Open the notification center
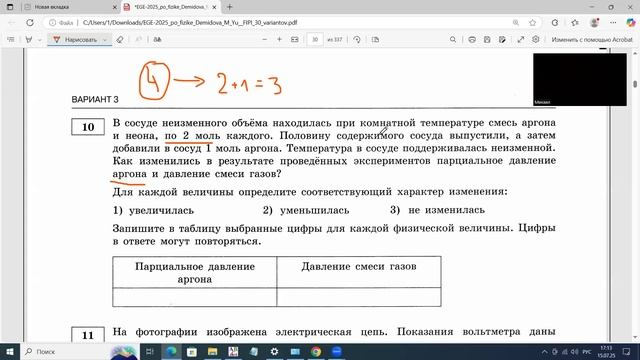Screen dimensions: 640x360 click(x=627, y=351)
